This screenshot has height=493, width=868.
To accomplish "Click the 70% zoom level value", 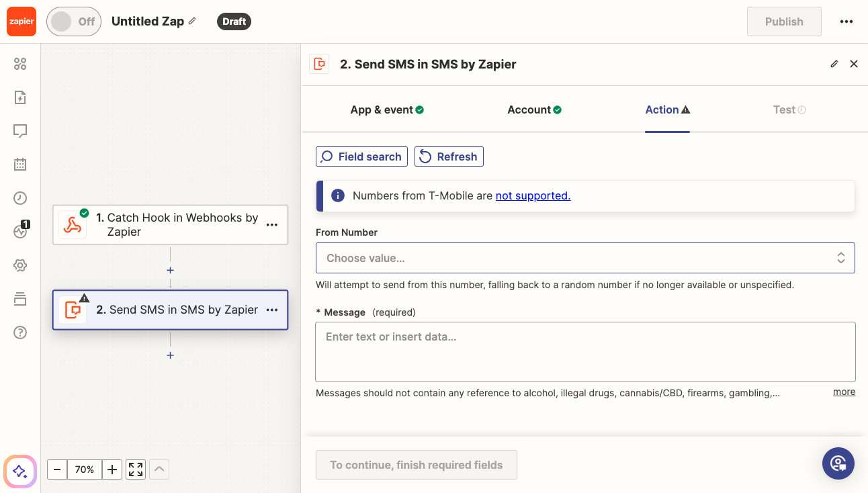I will [85, 469].
